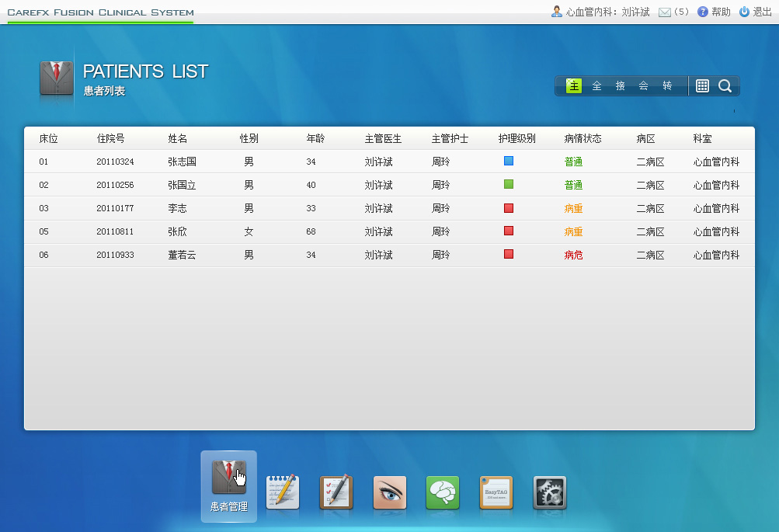Sort by 住院号 column header

coord(110,138)
